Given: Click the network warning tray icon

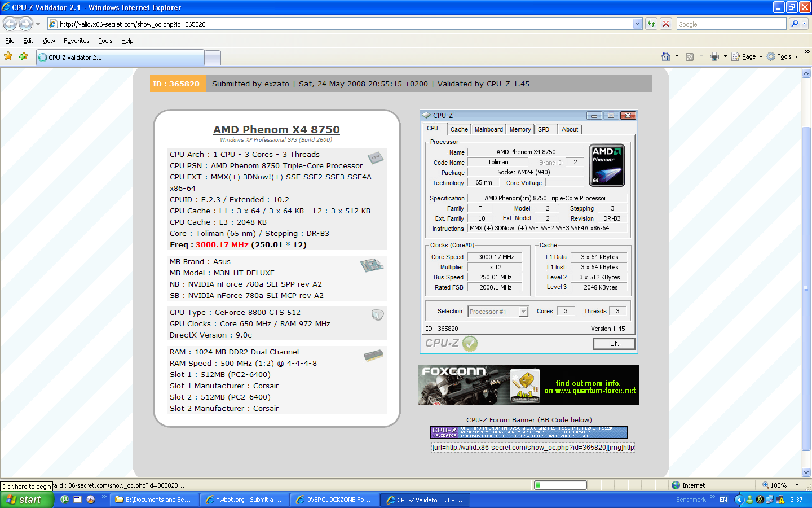Looking at the screenshot, I should (780, 500).
